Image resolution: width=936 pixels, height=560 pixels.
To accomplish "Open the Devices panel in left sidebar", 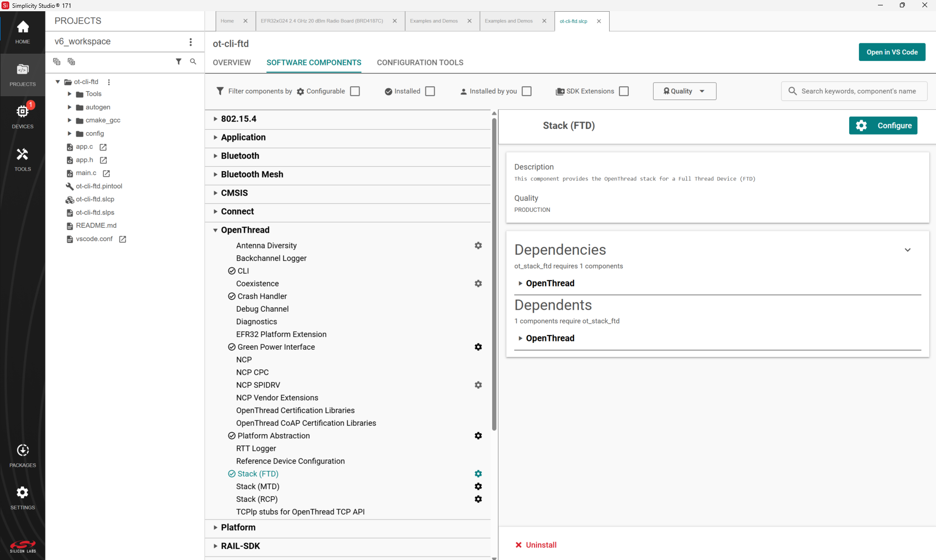I will [x=22, y=116].
